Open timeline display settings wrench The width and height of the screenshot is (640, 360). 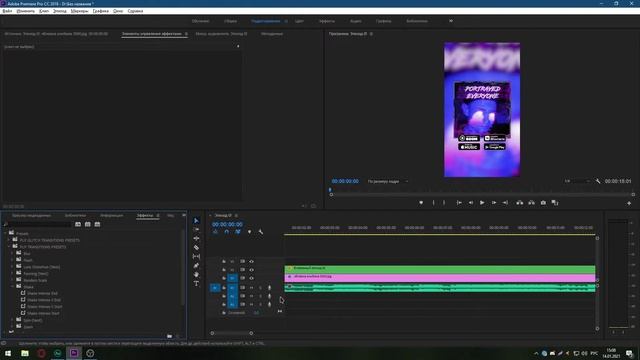[261, 232]
